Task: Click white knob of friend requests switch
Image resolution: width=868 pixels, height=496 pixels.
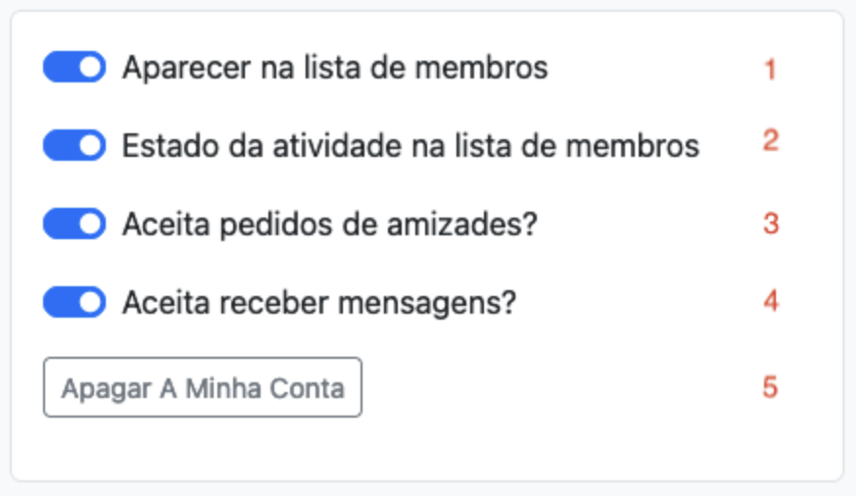Action: point(90,223)
